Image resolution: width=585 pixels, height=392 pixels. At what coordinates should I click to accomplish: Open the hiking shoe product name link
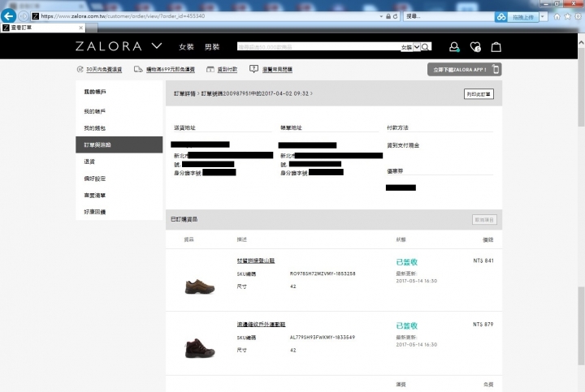[256, 261]
